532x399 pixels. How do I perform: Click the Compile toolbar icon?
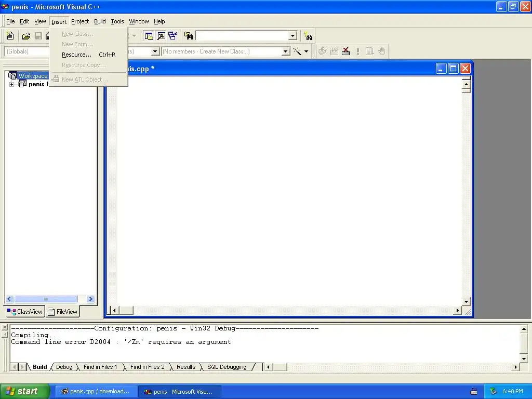pos(322,51)
